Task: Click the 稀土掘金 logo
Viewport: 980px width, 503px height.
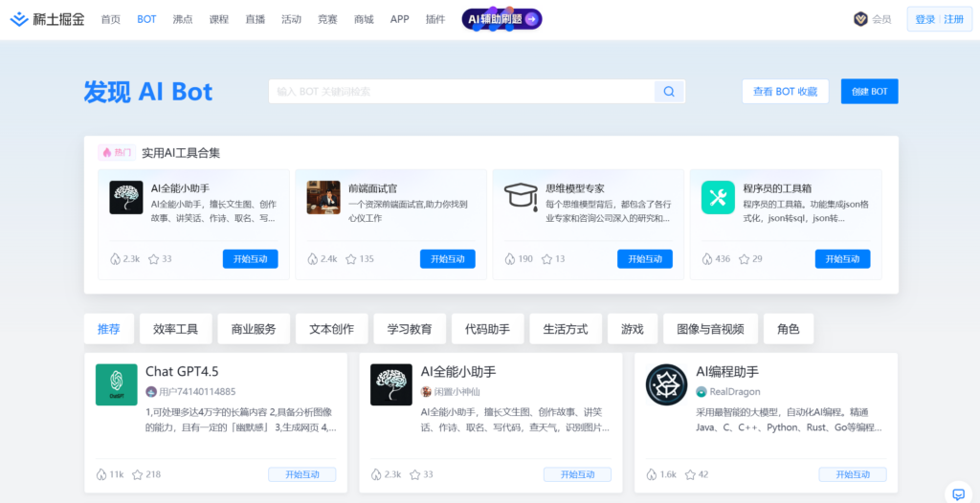Action: point(47,19)
